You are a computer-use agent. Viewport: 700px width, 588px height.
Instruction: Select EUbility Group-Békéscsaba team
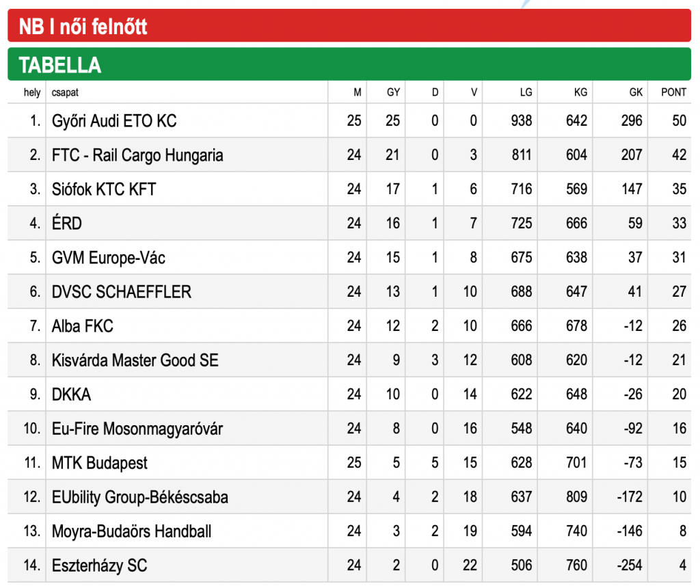[140, 497]
